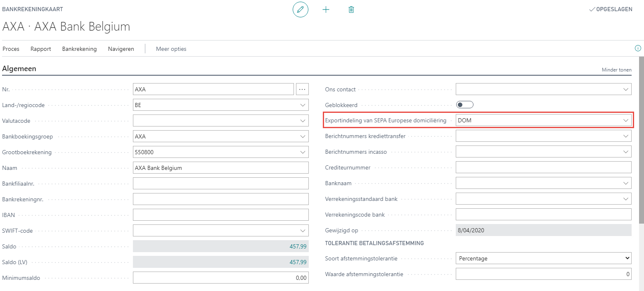Open the Proces menu
Image resolution: width=644 pixels, height=291 pixels.
[x=11, y=49]
